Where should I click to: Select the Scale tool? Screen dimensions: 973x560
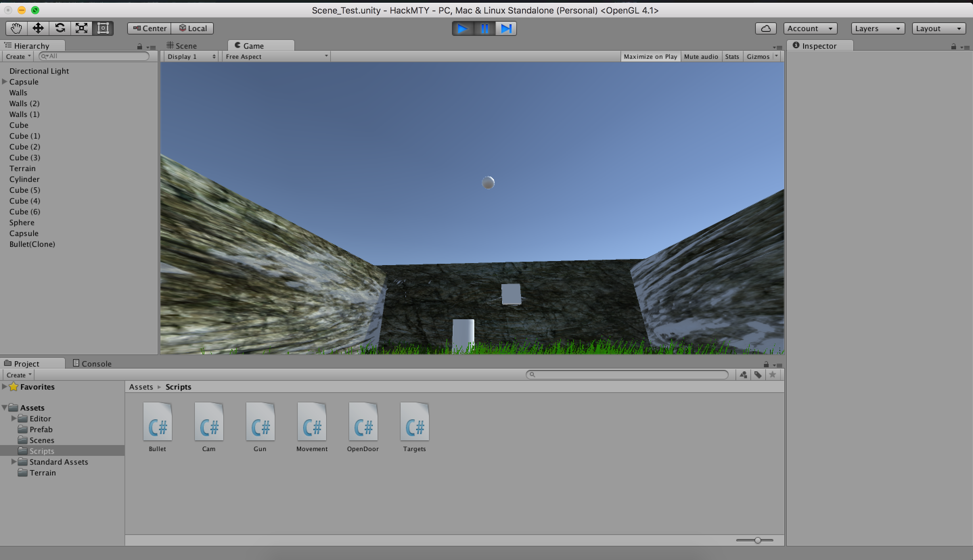(81, 28)
